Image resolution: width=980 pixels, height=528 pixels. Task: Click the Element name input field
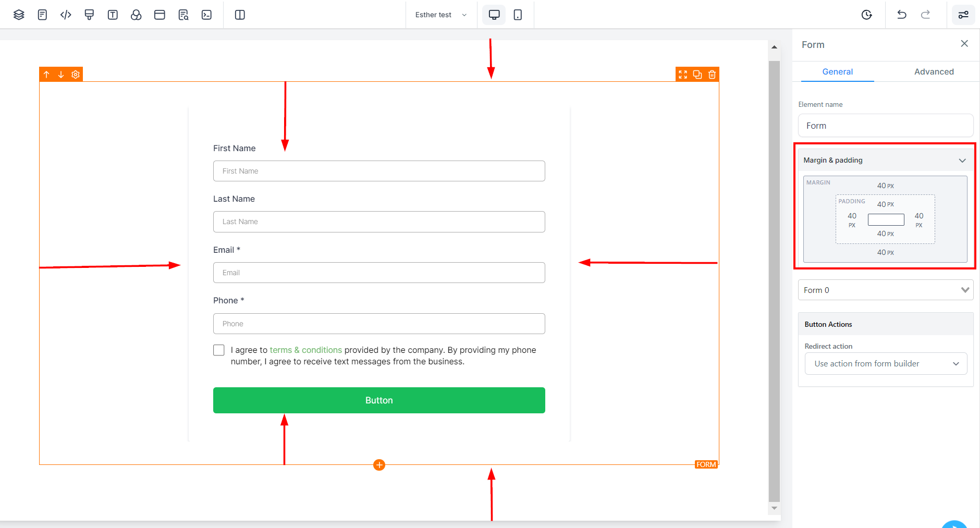886,126
